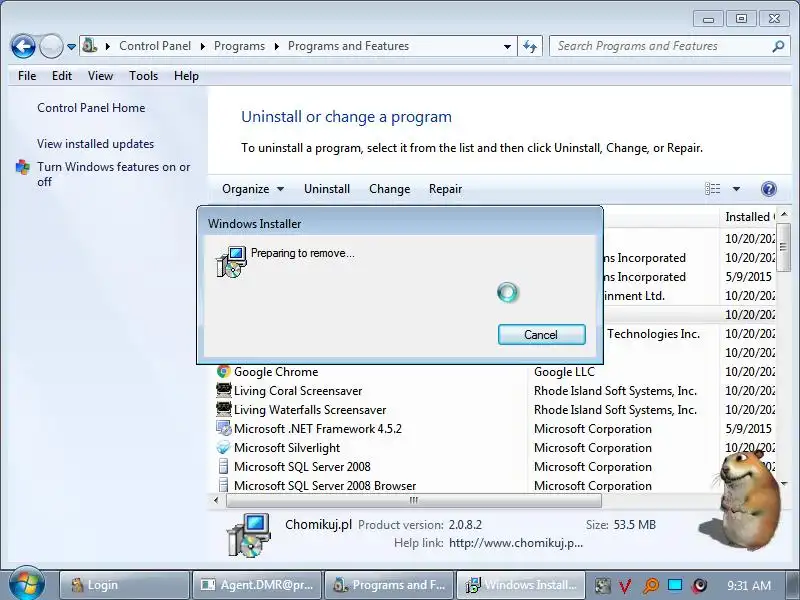Click the hamster desktop mascot
This screenshot has height=600, width=800.
[x=748, y=502]
